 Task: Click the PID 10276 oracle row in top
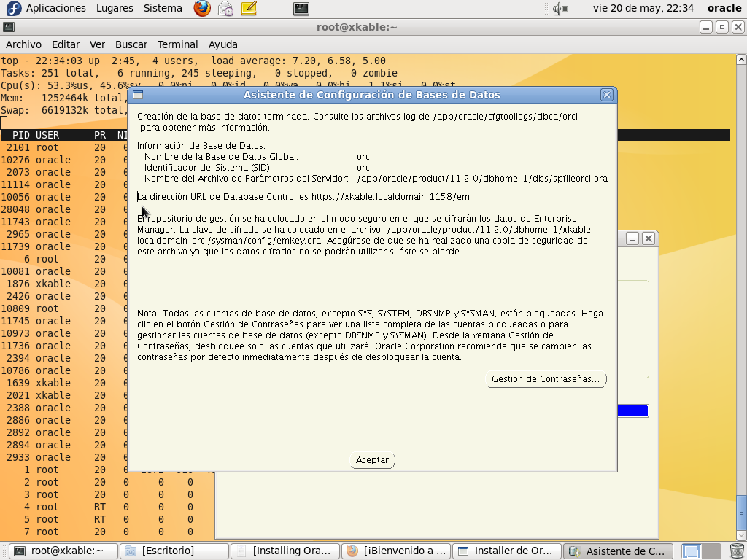[64, 160]
